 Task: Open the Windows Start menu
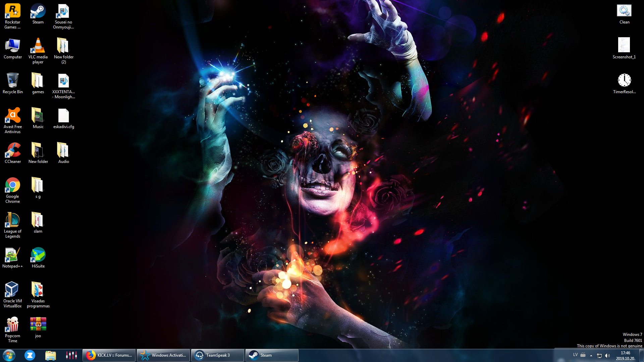9,355
